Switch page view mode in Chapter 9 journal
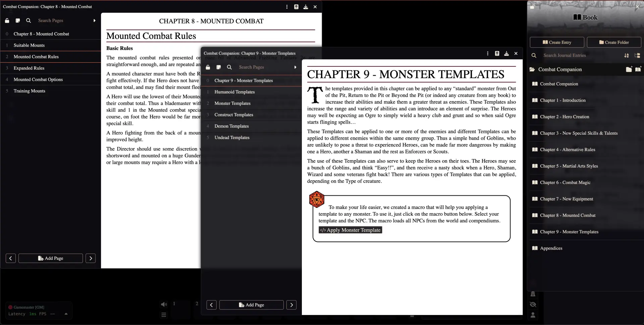The image size is (644, 325). (219, 67)
